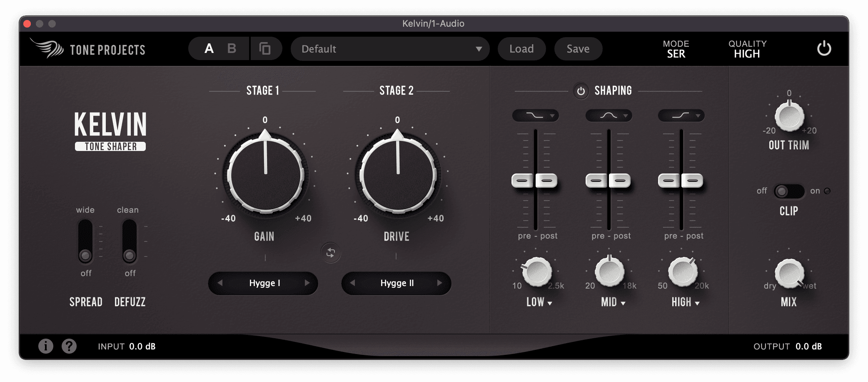Toggle the Clip on/off switch
This screenshot has height=382, width=868.
(x=788, y=191)
